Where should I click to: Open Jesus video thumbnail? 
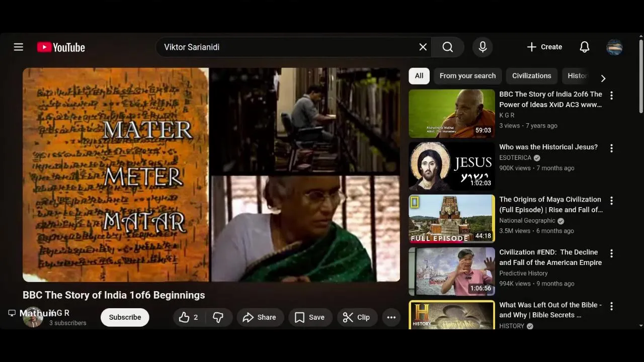tap(452, 166)
